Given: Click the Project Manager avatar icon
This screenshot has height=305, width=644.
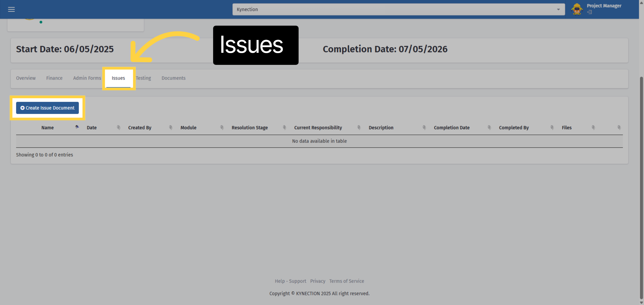Looking at the screenshot, I should click(x=577, y=9).
